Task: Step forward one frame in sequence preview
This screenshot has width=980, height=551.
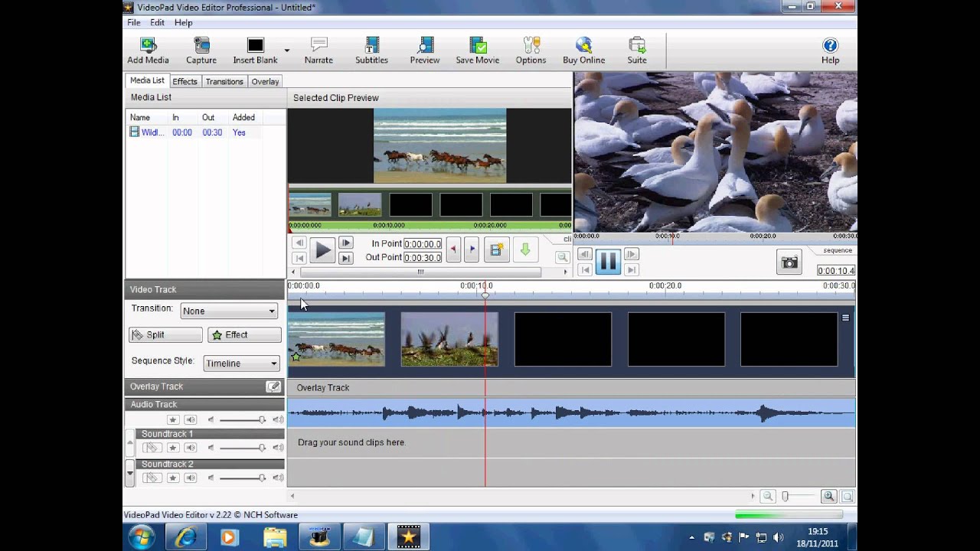Action: [x=632, y=254]
